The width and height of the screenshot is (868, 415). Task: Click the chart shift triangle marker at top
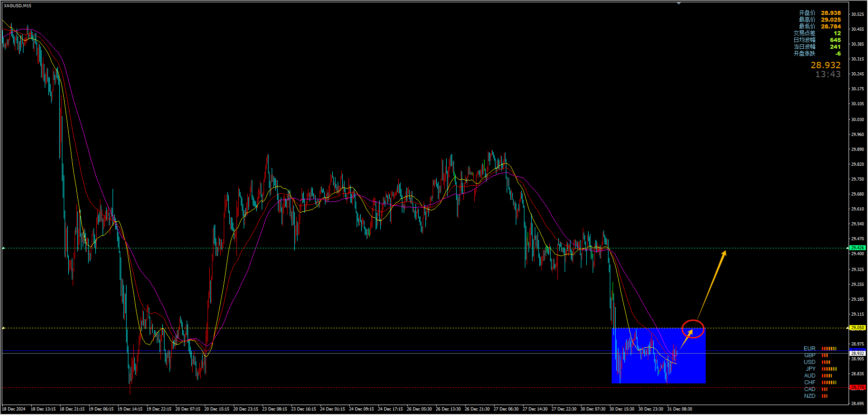[679, 3]
